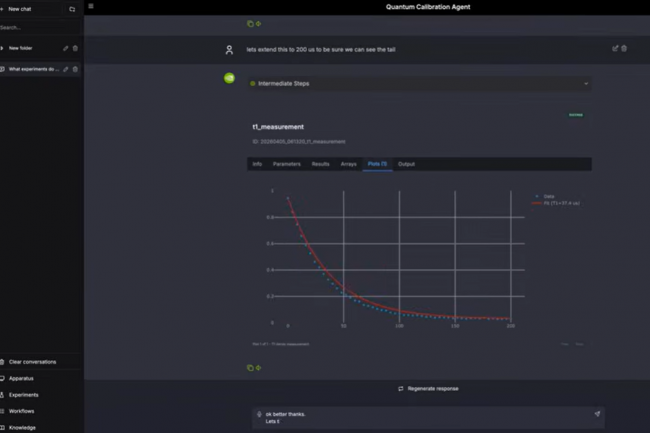The height and width of the screenshot is (433, 650).
Task: Toggle the Data series in plot legend
Action: (x=545, y=196)
